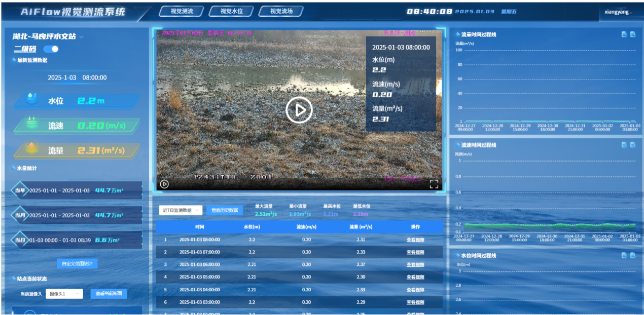Open the xiangyang user menu
This screenshot has height=315, width=644.
[618, 12]
